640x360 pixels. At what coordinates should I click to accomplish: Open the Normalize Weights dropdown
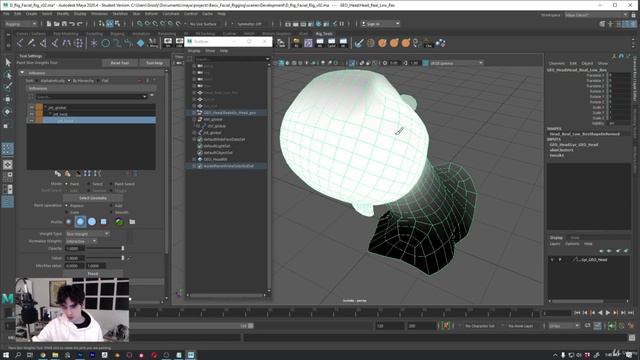[x=81, y=241]
